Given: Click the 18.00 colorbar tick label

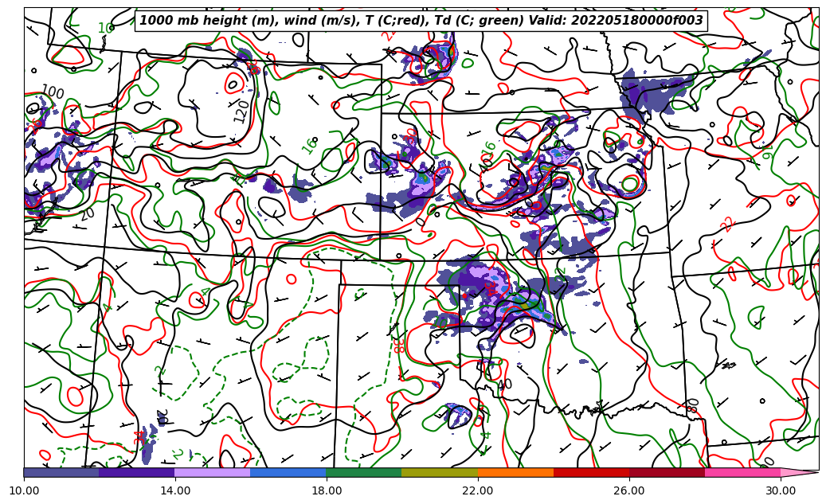Looking at the screenshot, I should click(x=326, y=490).
